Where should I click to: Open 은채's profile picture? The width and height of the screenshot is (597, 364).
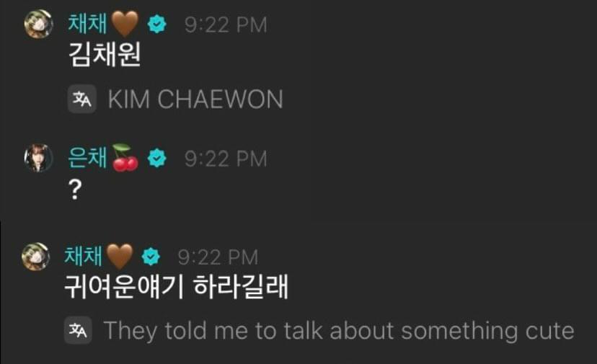point(38,158)
